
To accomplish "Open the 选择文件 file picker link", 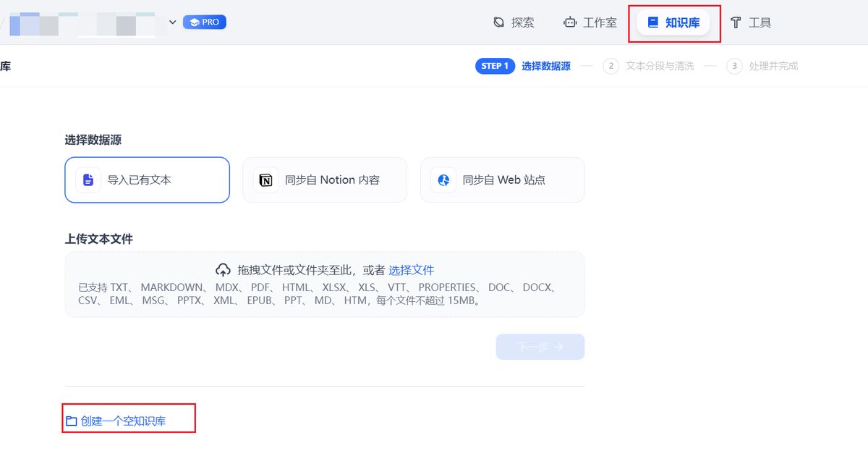I will click(412, 268).
